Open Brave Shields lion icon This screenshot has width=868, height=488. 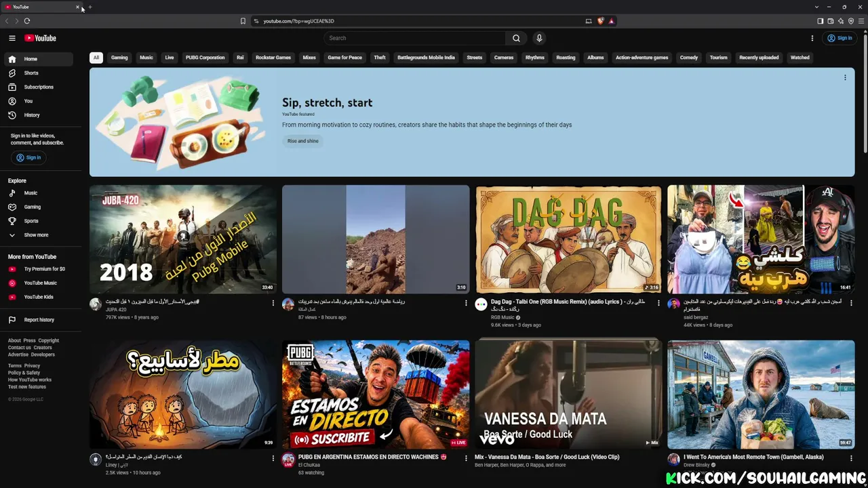pyautogui.click(x=600, y=21)
